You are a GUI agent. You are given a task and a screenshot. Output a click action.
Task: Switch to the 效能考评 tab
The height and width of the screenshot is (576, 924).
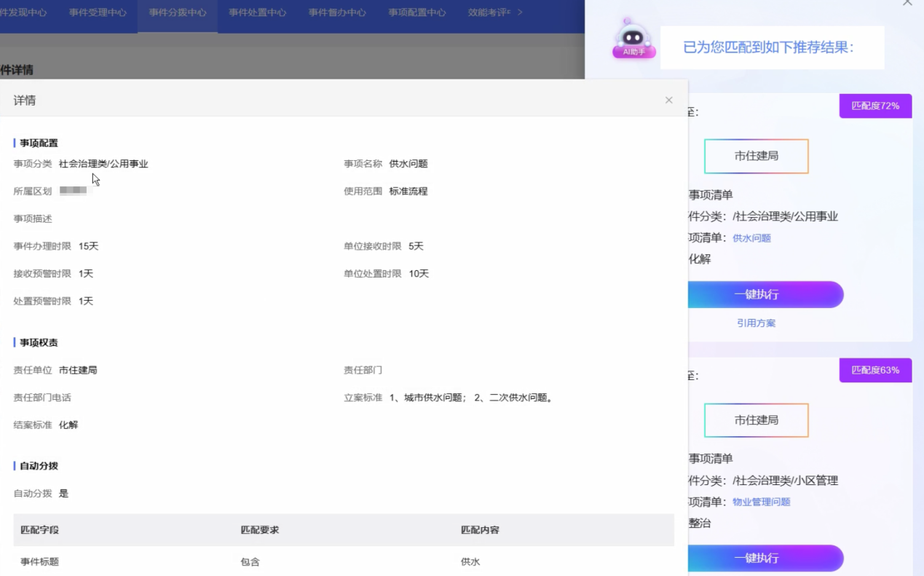click(x=489, y=13)
